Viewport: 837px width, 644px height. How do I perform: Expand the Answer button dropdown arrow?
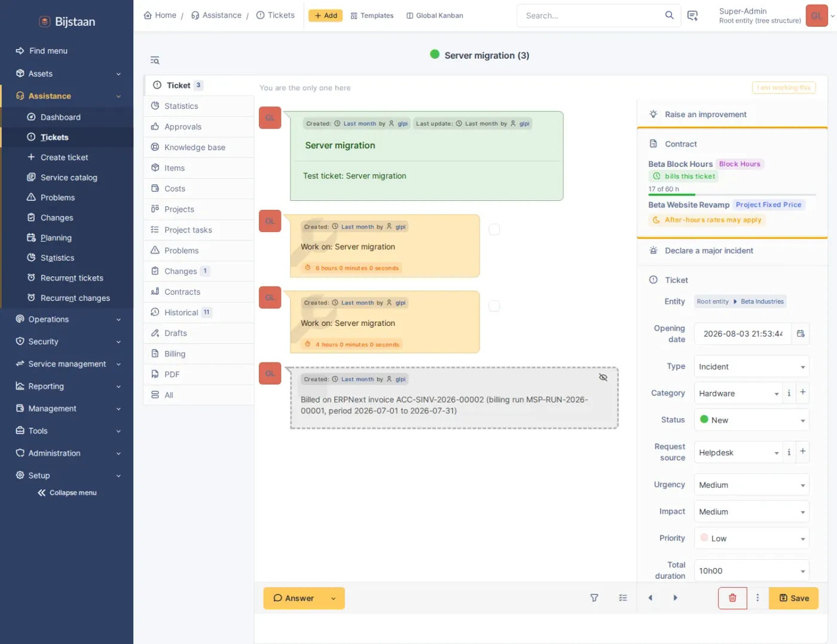[334, 599]
